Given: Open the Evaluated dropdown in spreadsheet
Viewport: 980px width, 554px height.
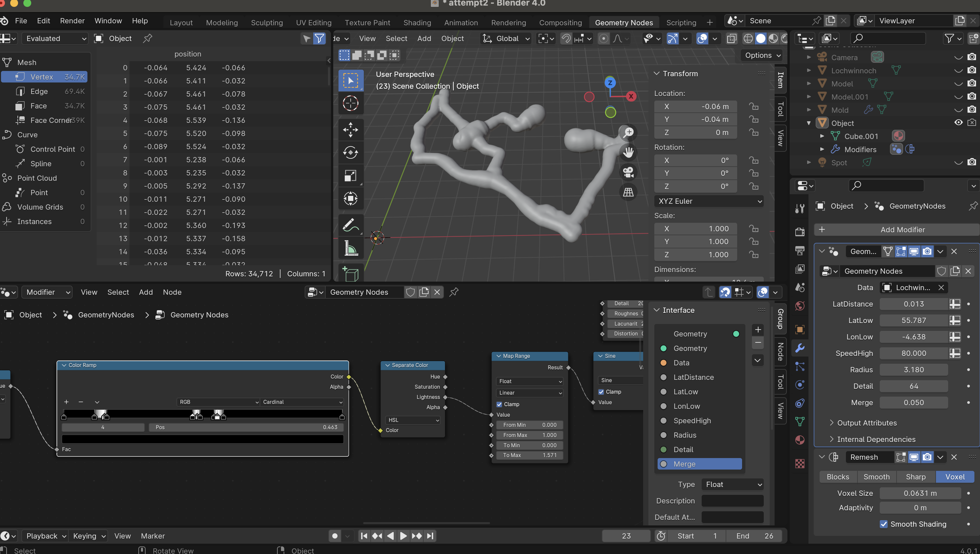Looking at the screenshot, I should (x=55, y=38).
